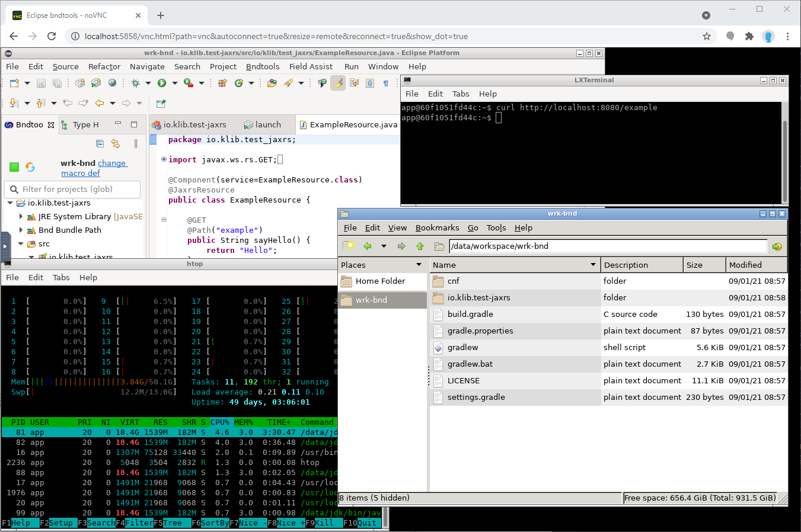
Task: Open the Places dropdown in file manager
Action: tap(419, 265)
